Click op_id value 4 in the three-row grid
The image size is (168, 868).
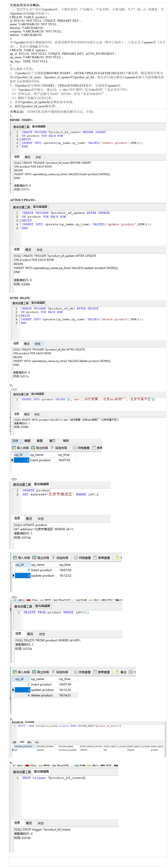[x=22, y=695]
